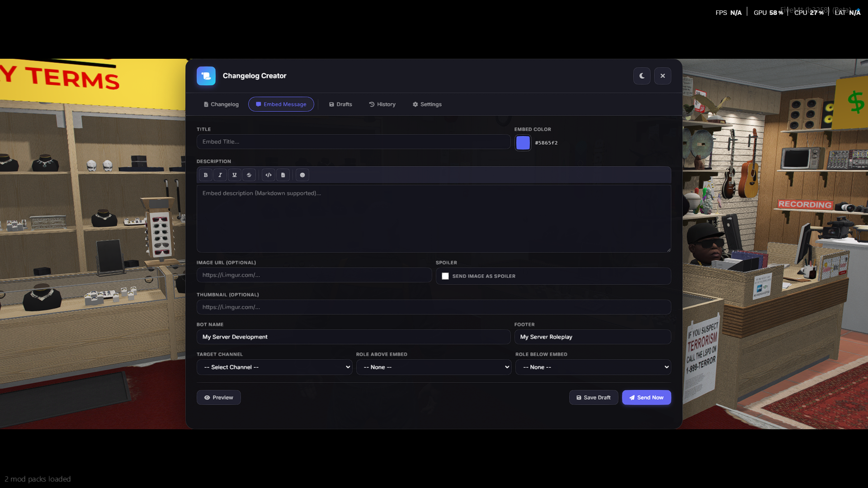
Task: Click the Image URL input field
Action: tap(314, 275)
